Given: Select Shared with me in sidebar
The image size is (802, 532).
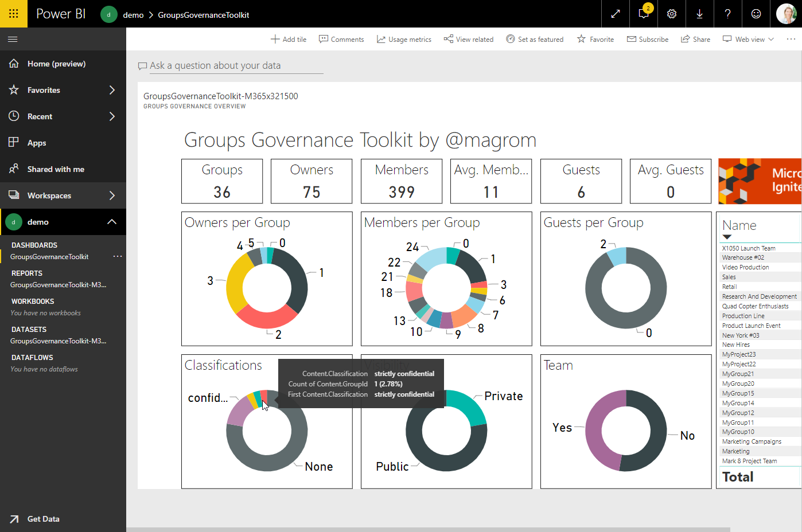Looking at the screenshot, I should pos(56,169).
